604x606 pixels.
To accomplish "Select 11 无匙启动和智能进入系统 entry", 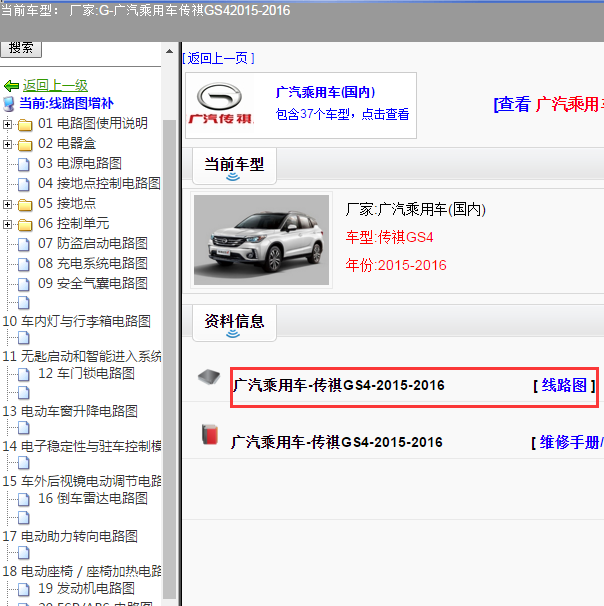I will pyautogui.click(x=82, y=356).
